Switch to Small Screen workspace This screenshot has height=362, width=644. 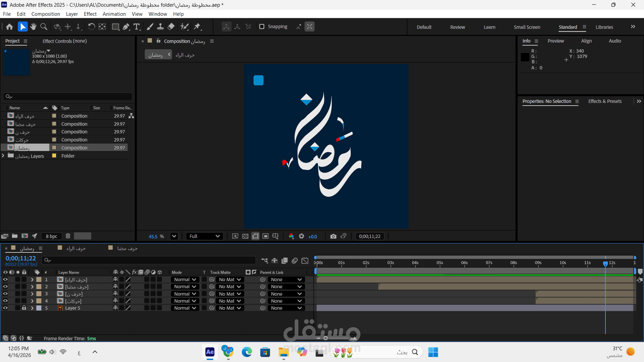(x=527, y=27)
